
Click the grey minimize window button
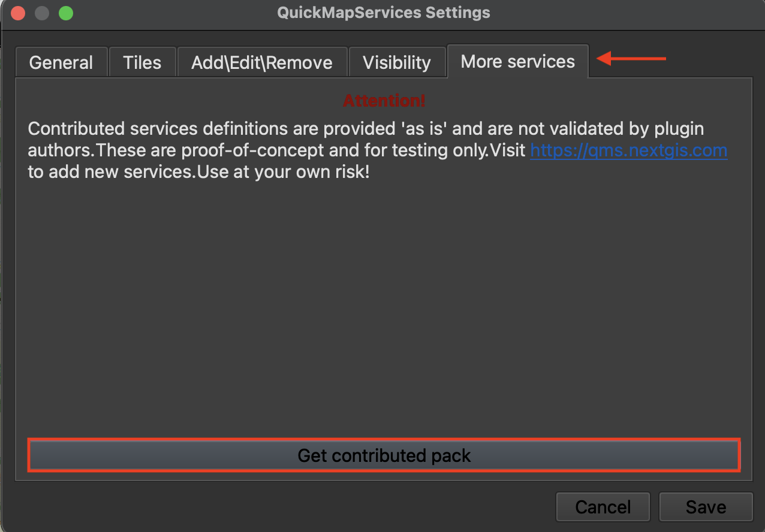pyautogui.click(x=42, y=13)
